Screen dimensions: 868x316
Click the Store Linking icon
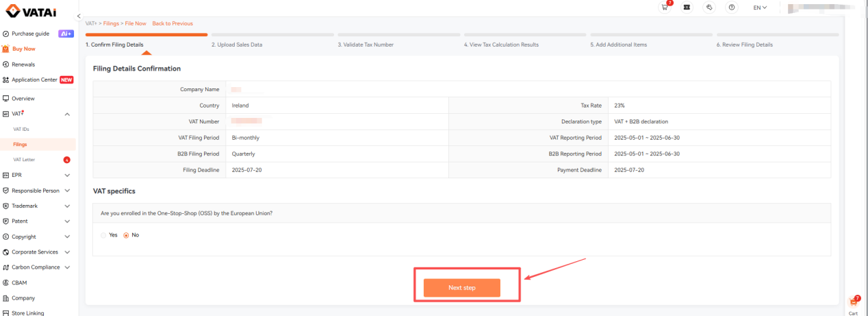coord(5,313)
